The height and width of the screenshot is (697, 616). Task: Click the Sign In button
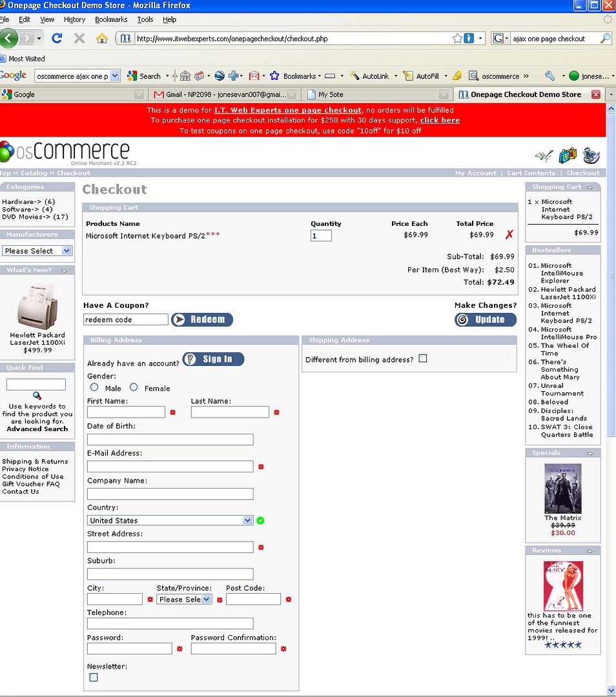[x=213, y=359]
